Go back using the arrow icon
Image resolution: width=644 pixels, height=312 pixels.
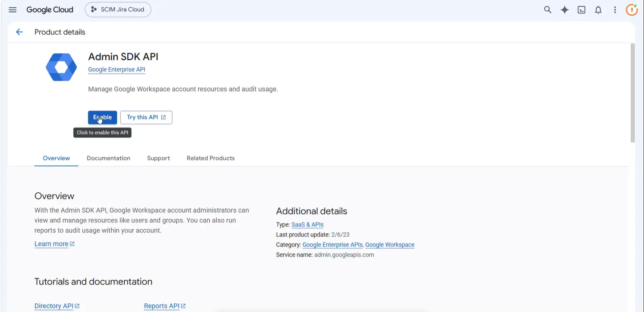(x=19, y=32)
